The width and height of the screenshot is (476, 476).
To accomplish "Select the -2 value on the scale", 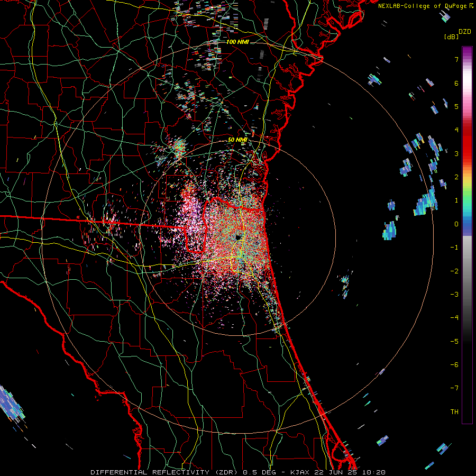I will tap(454, 271).
